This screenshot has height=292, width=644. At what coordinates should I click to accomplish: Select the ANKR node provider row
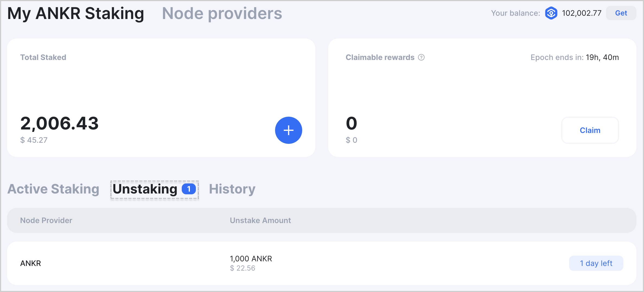pyautogui.click(x=322, y=263)
